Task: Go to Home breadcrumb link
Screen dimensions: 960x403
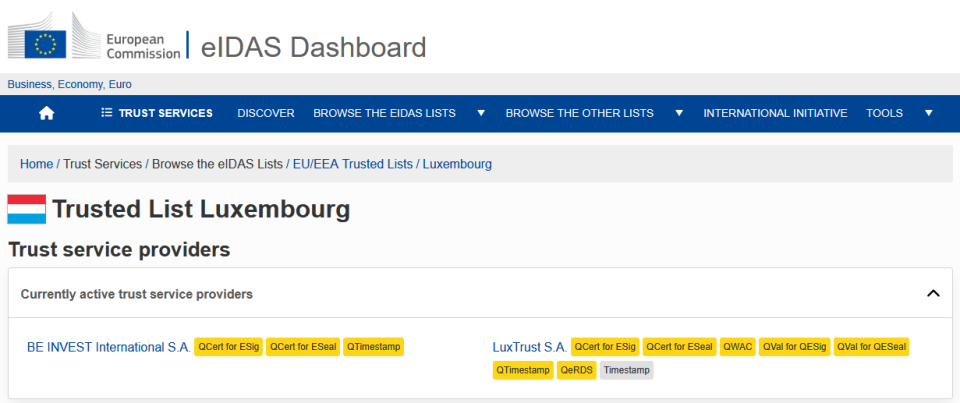Action: point(36,164)
